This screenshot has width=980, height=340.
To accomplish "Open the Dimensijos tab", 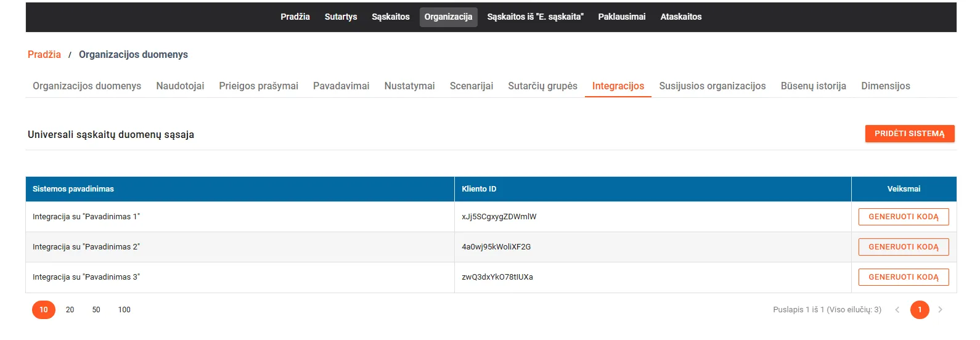I will [885, 86].
